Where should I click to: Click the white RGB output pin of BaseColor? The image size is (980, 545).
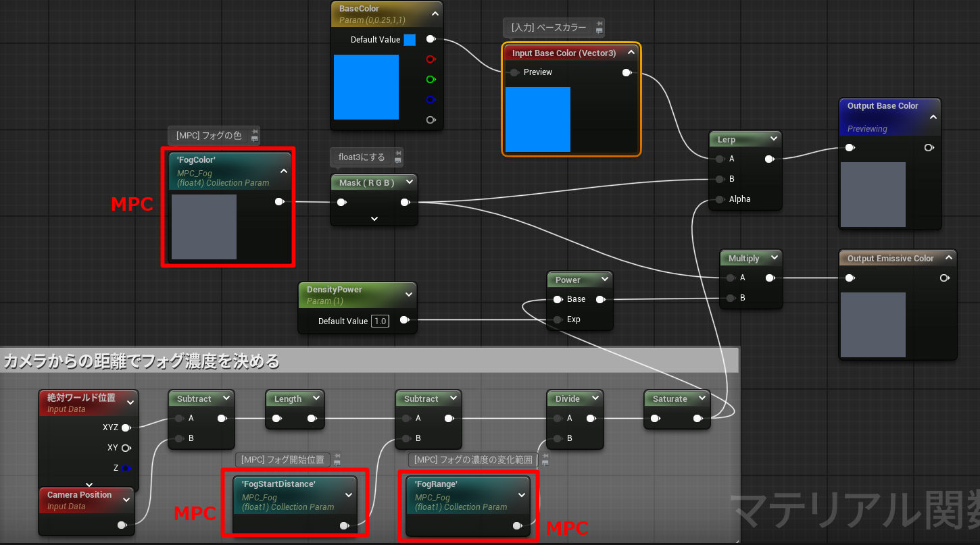coord(431,39)
